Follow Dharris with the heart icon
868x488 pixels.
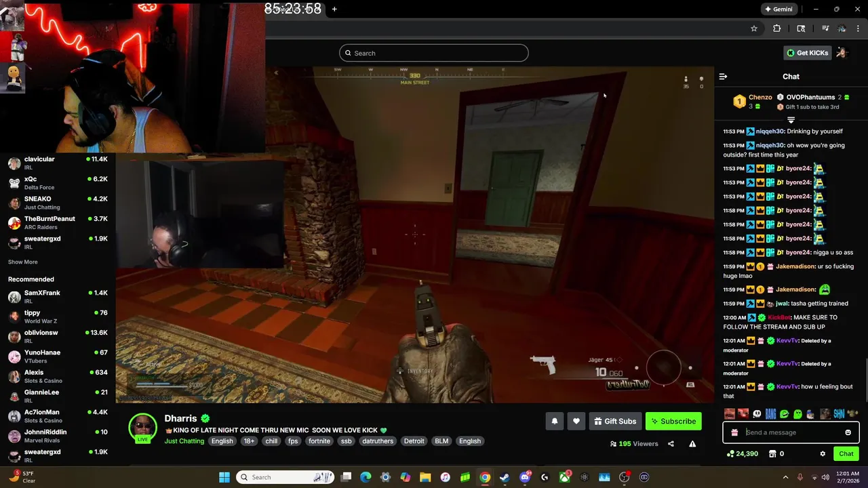point(576,421)
